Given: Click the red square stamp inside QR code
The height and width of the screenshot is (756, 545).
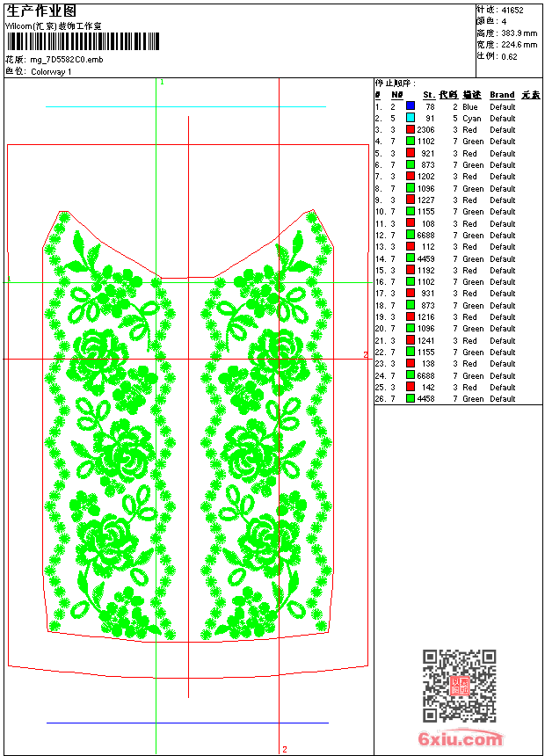Looking at the screenshot, I should tap(460, 686).
